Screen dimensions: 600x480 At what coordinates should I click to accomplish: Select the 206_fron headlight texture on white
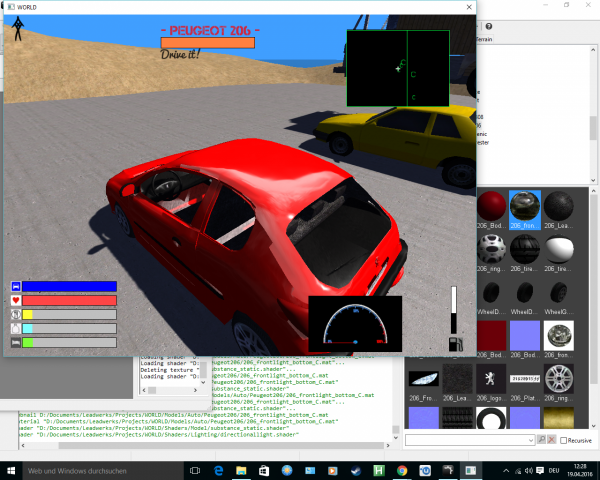point(558,336)
